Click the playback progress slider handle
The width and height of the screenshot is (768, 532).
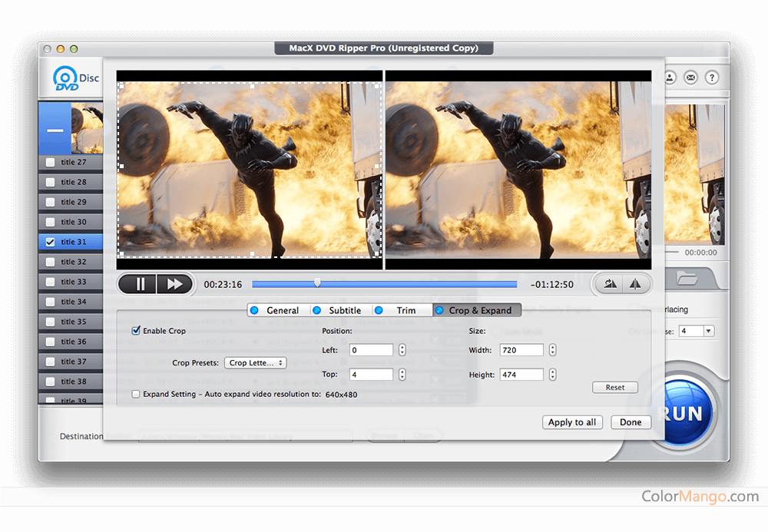pos(317,283)
